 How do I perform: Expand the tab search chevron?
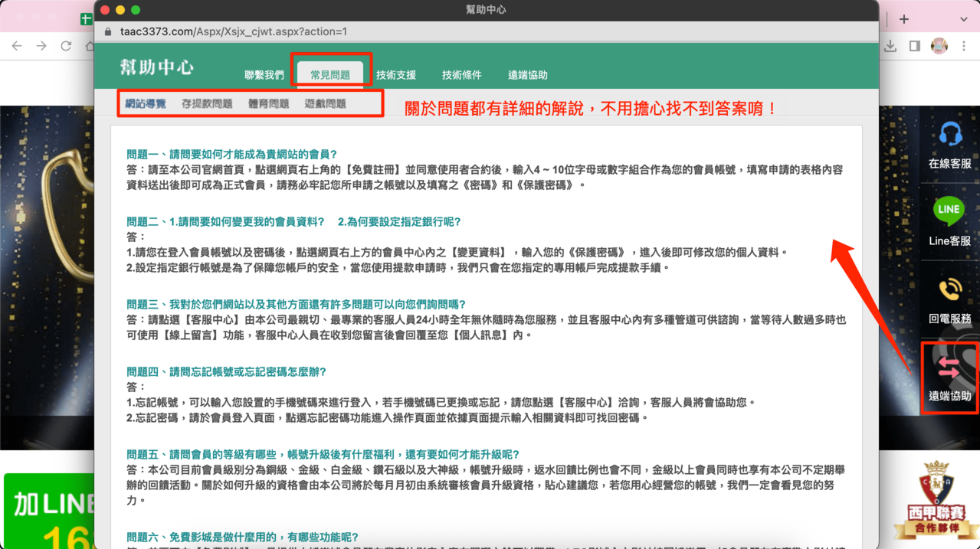point(964,18)
